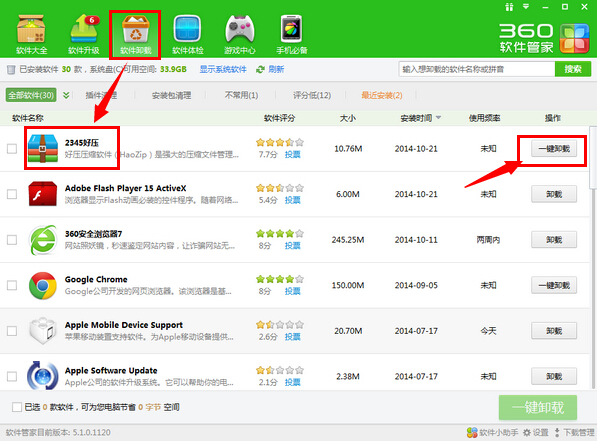
Task: Tick the checkbox for 360安全浏览器7
Action: coord(12,240)
